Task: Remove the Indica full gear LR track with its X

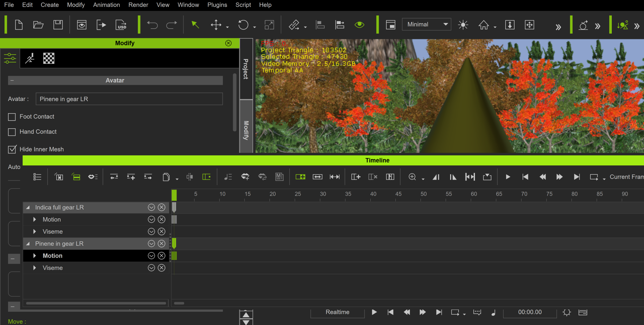Action: pyautogui.click(x=162, y=207)
